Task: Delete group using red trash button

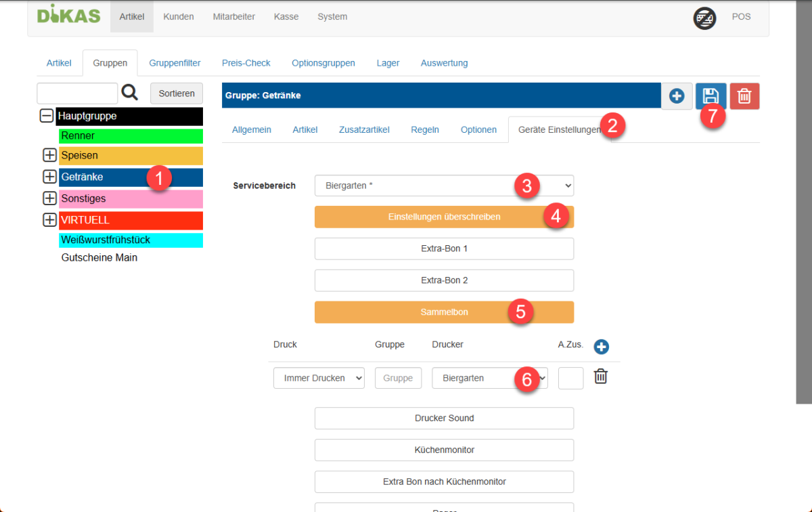Action: pyautogui.click(x=744, y=96)
